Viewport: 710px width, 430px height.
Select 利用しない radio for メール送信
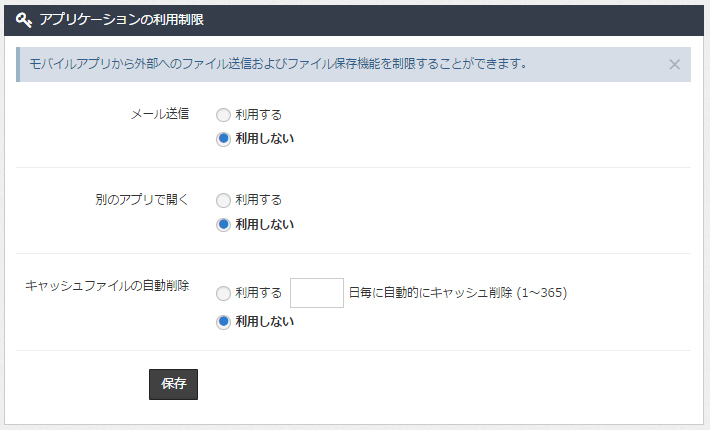(223, 139)
